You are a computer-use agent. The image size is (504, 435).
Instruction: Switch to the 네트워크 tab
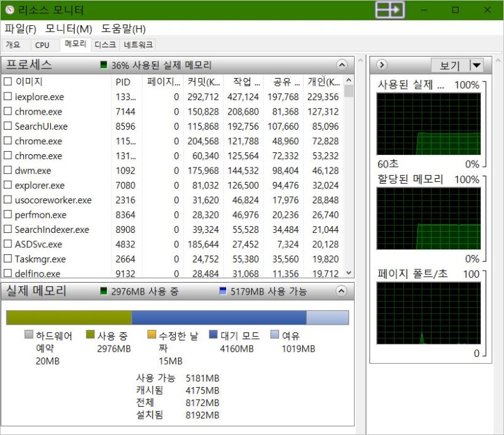(138, 45)
